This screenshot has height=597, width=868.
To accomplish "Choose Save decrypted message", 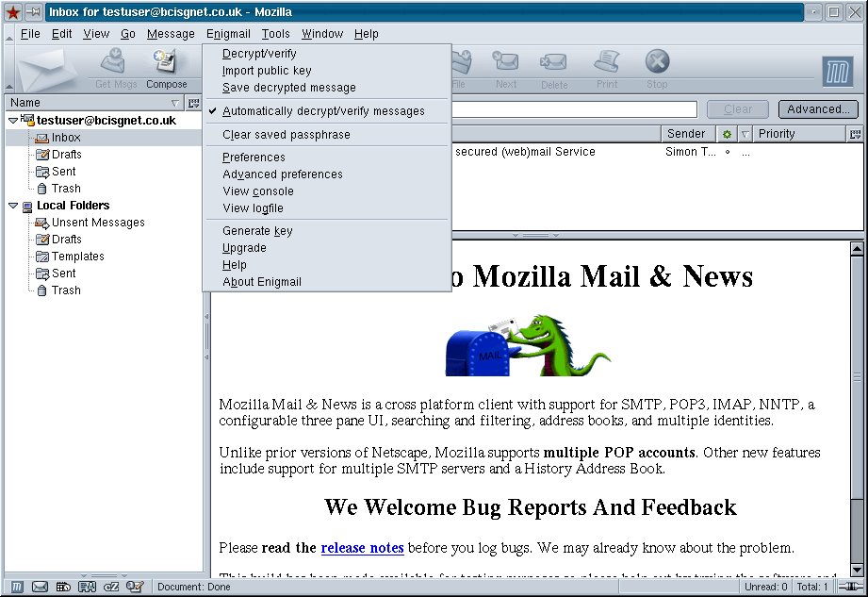I will click(327, 88).
